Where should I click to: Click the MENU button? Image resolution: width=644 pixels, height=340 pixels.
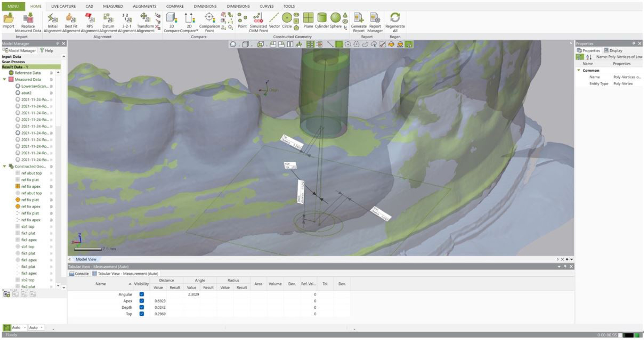tap(13, 6)
